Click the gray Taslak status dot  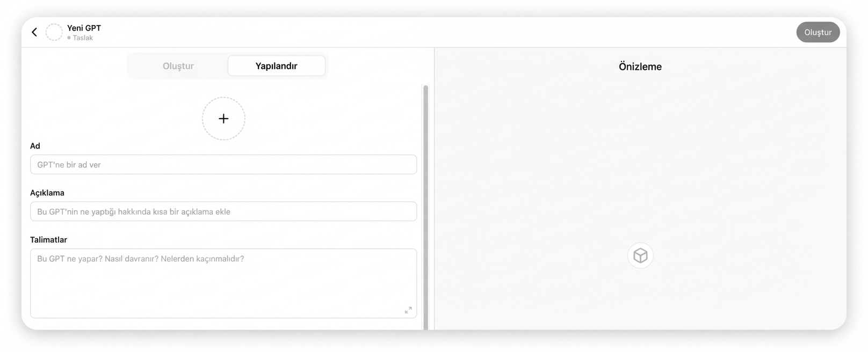(x=69, y=38)
